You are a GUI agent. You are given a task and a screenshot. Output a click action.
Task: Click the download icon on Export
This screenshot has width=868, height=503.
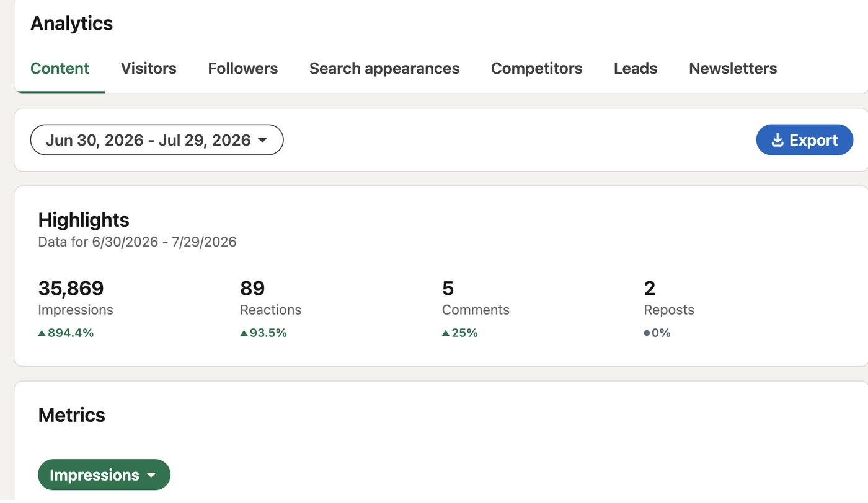click(x=777, y=141)
